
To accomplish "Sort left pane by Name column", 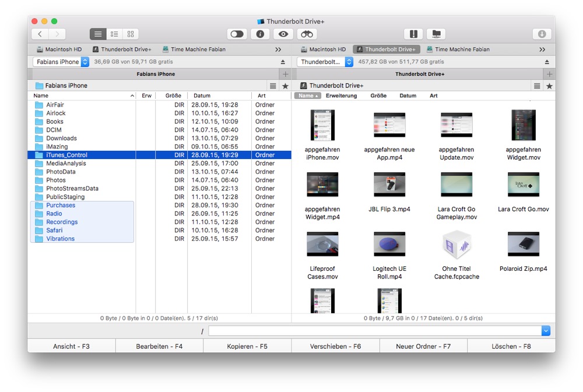I will tap(82, 96).
